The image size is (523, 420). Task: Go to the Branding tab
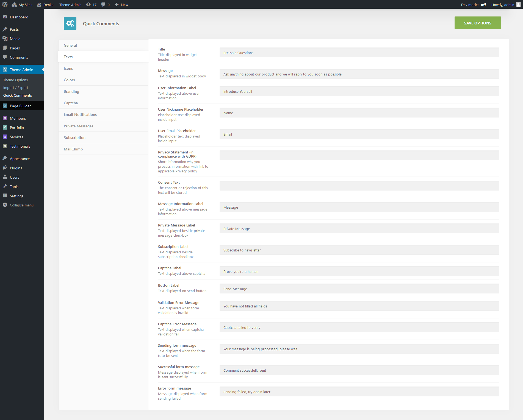click(103, 91)
